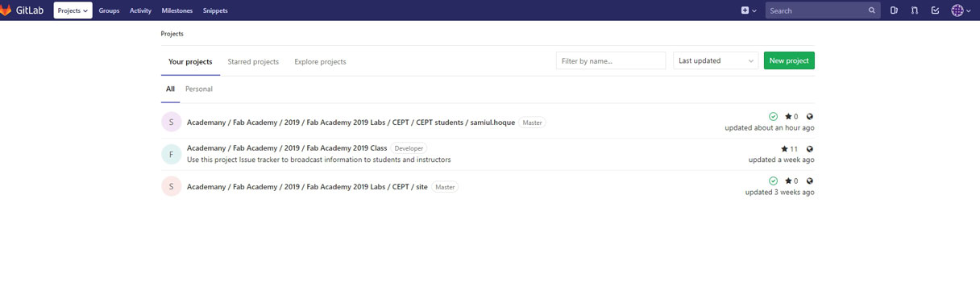980x299 pixels.
Task: Click 'updated a week ago' text
Action: click(x=782, y=160)
